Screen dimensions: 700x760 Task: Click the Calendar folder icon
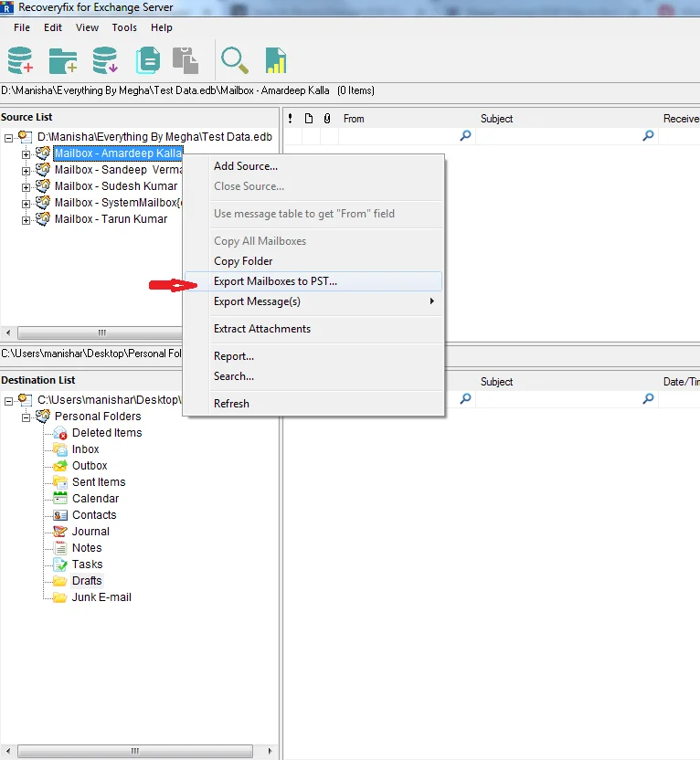pos(60,498)
